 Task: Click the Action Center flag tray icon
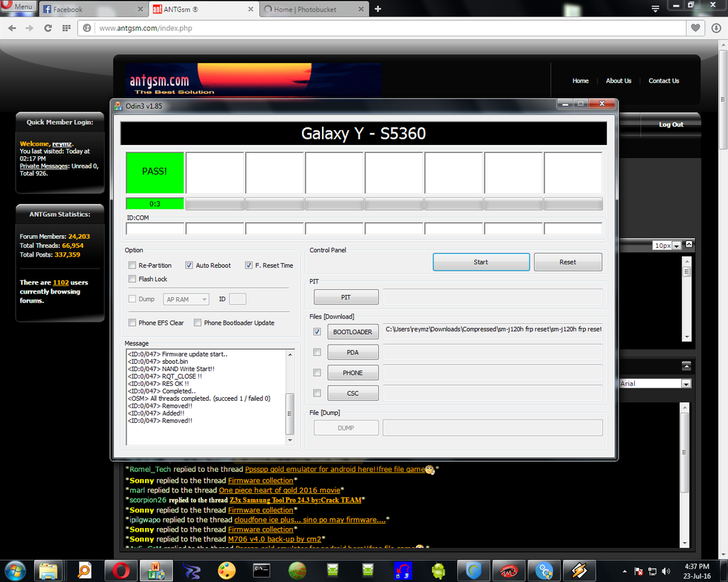[639, 571]
